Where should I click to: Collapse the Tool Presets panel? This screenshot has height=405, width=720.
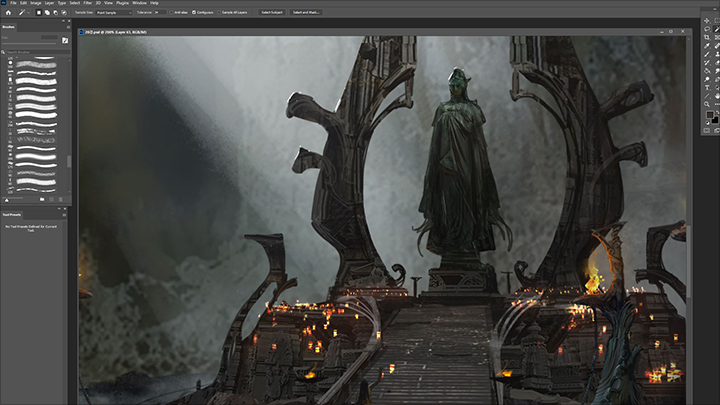(x=59, y=209)
